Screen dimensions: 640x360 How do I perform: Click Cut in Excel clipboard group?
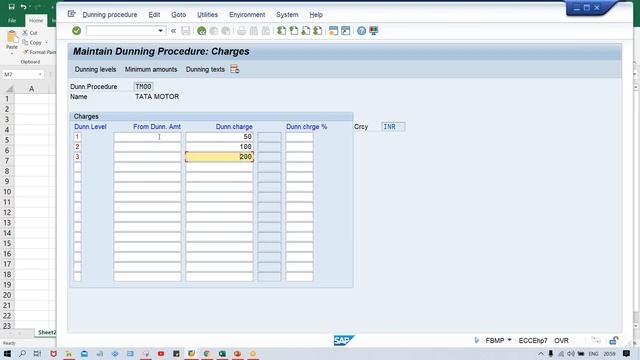30,33
